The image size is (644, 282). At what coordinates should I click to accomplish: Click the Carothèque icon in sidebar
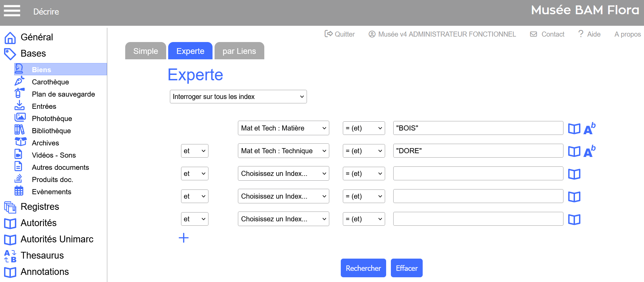(19, 81)
